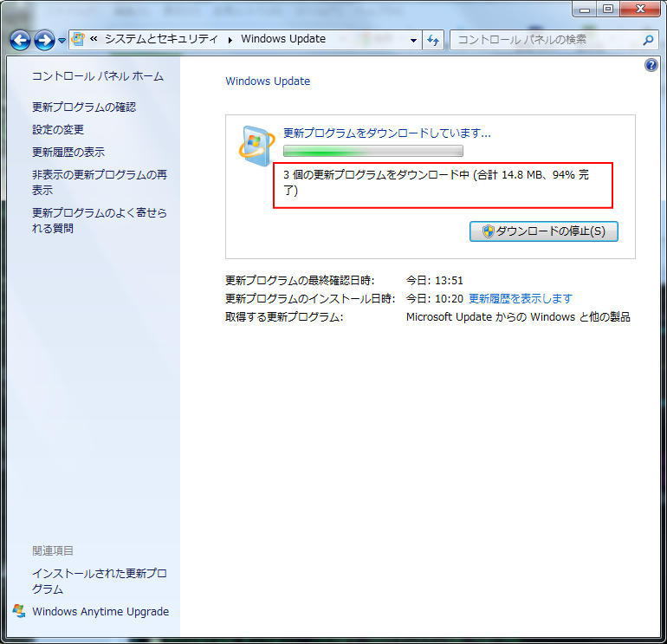
Task: Open the recent pages dropdown arrow
Action: click(x=62, y=41)
